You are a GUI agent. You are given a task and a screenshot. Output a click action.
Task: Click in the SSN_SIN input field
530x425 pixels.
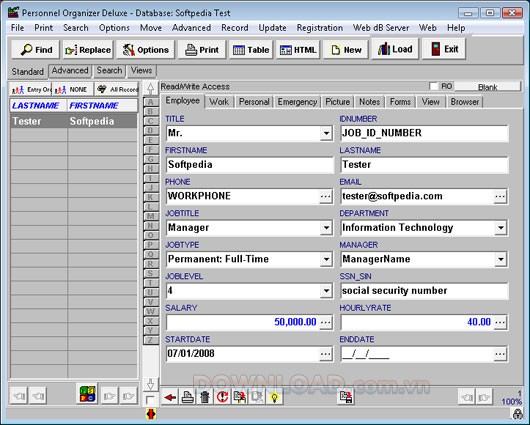click(424, 291)
